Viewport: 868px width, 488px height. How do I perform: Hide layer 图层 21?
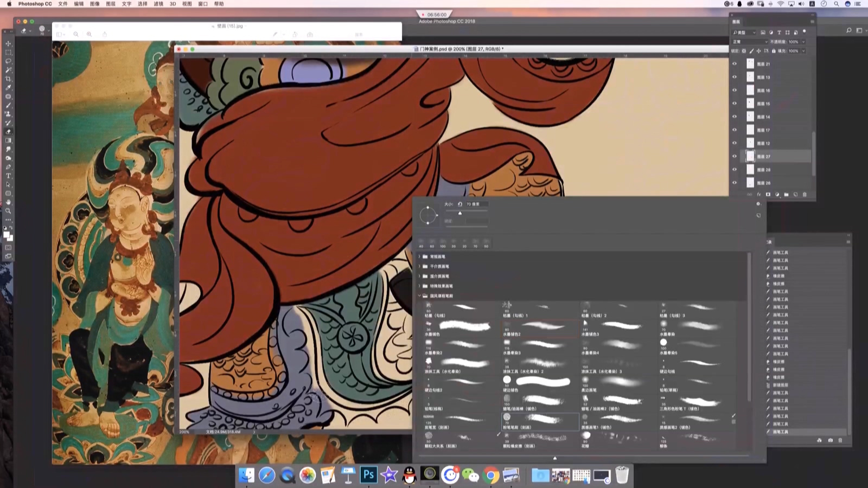(x=735, y=63)
